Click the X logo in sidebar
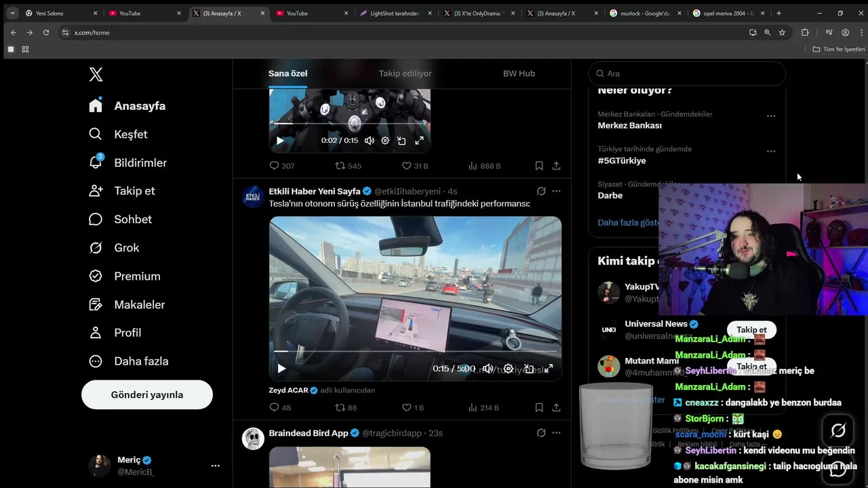Image resolution: width=868 pixels, height=488 pixels. pyautogui.click(x=96, y=74)
